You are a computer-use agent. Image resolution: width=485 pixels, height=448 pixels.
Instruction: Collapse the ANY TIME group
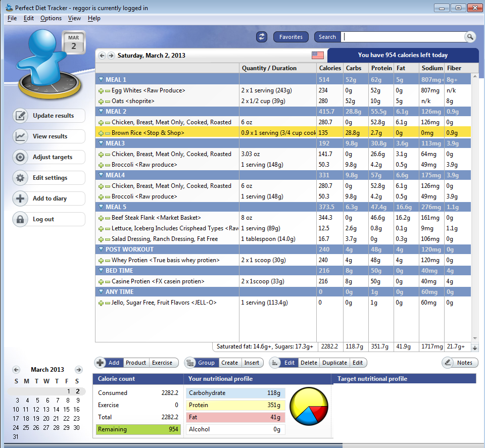[101, 292]
